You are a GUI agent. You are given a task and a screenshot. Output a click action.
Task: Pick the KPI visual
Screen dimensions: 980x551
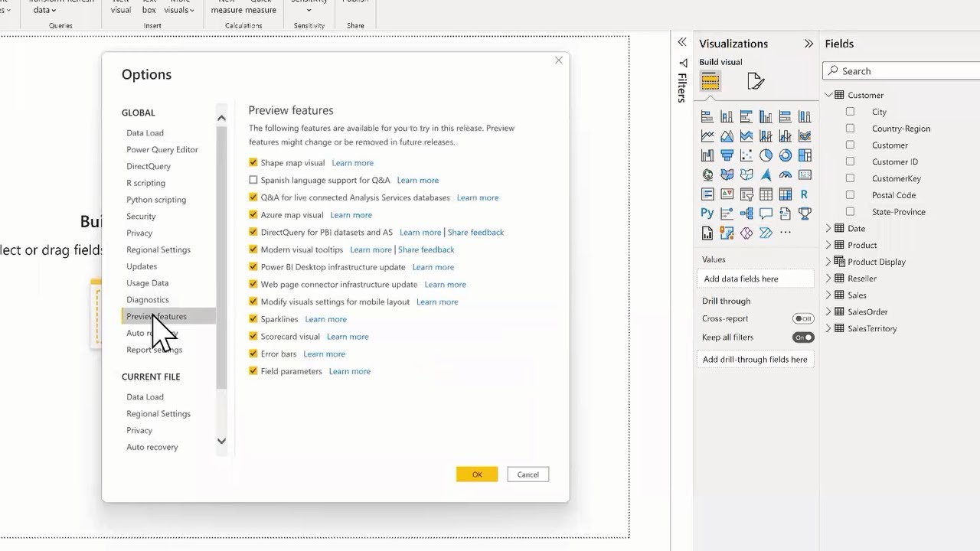pos(727,194)
